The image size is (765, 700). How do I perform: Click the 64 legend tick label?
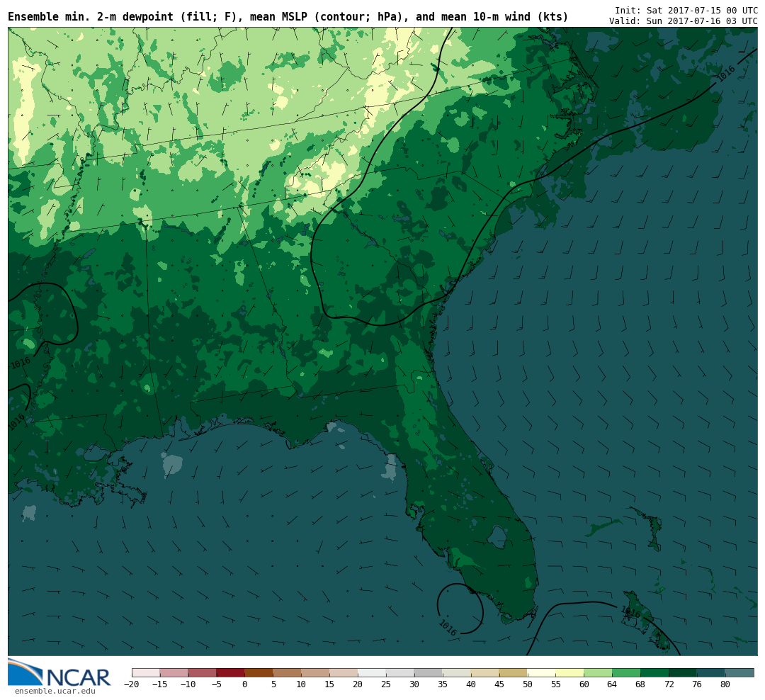(x=612, y=684)
